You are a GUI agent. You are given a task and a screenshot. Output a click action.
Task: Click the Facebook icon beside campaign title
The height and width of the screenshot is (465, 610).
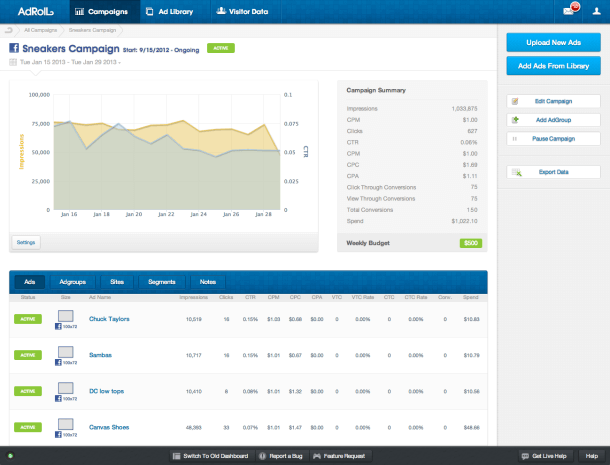[14, 48]
